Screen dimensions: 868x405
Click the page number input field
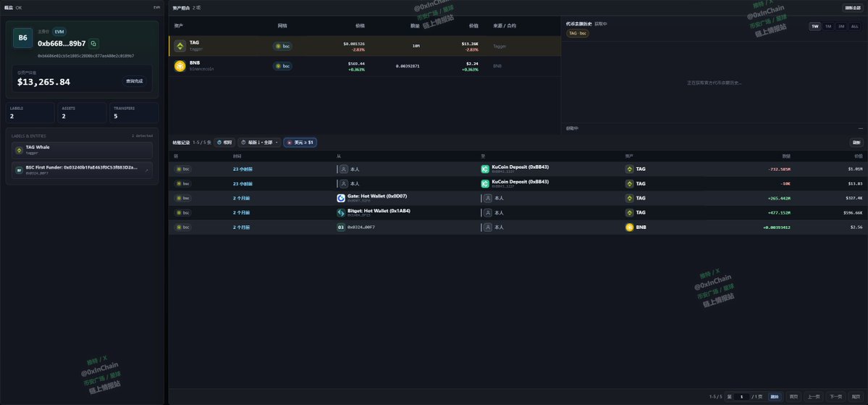coord(742,397)
